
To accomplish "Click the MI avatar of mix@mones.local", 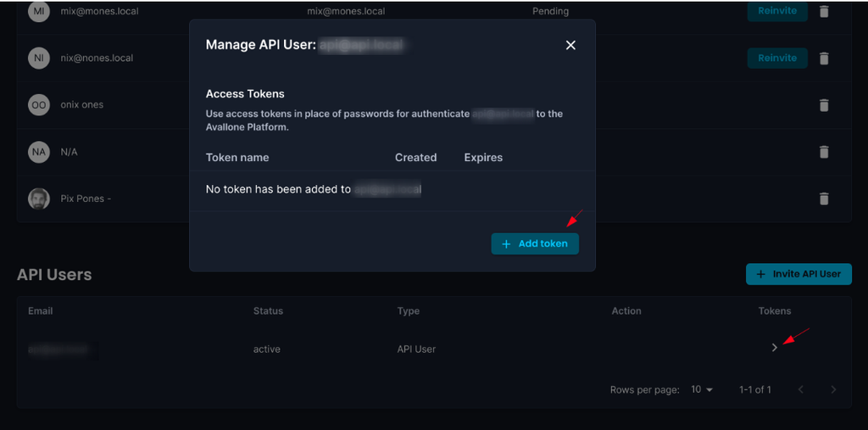I will click(39, 11).
